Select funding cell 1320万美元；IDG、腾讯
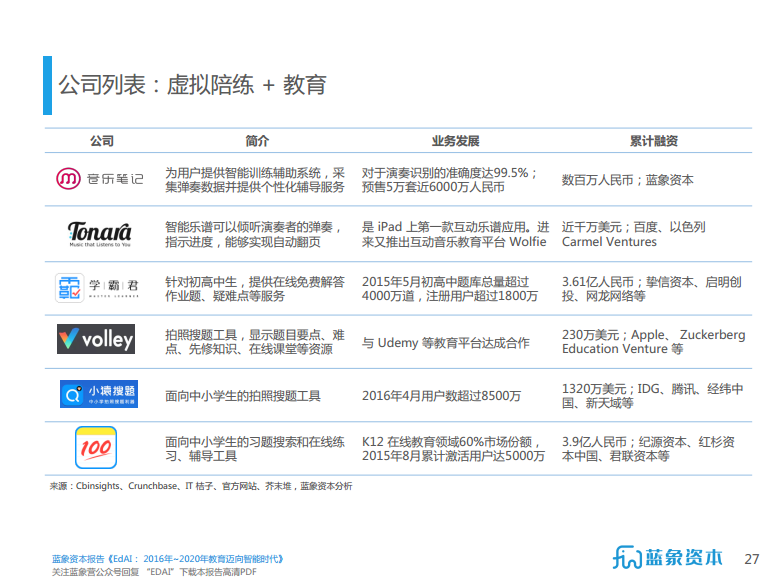This screenshot has height=581, width=775. (x=652, y=396)
